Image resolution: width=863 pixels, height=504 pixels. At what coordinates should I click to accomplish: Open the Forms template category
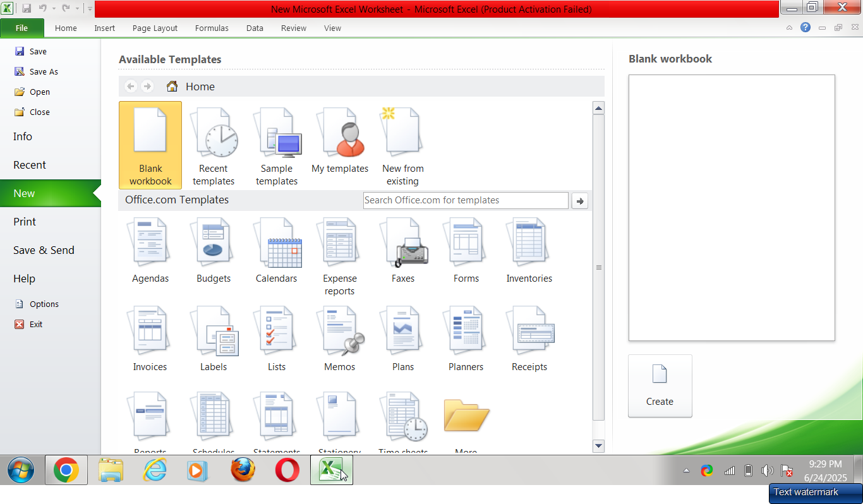(466, 250)
